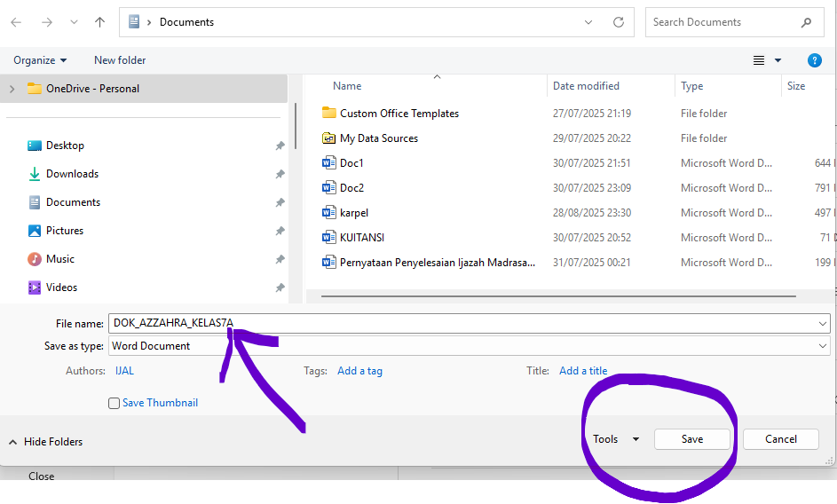Image resolution: width=837 pixels, height=504 pixels.
Task: Select the Downloads folder in sidebar
Action: [72, 174]
